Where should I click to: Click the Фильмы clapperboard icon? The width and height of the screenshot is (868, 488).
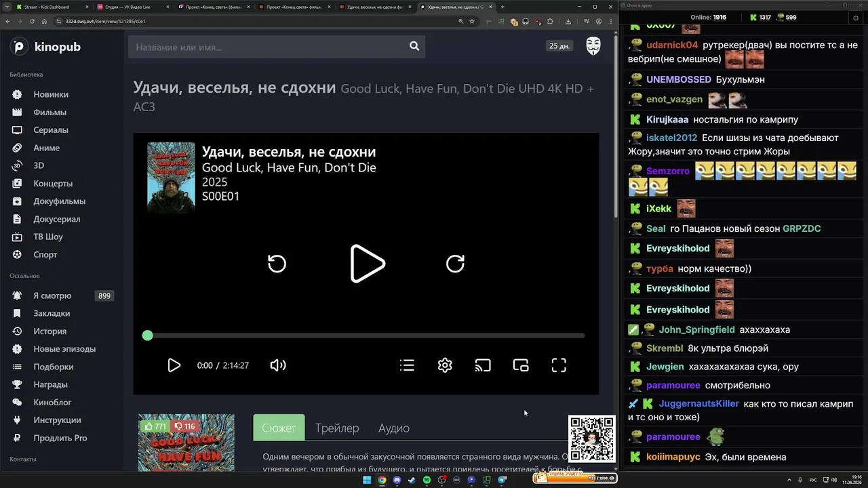tap(18, 112)
